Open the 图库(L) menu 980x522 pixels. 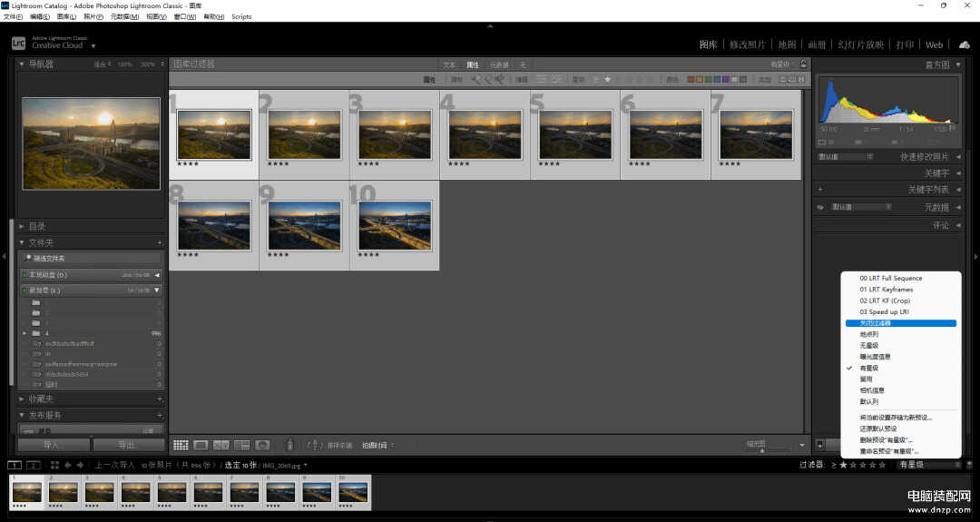click(x=66, y=17)
